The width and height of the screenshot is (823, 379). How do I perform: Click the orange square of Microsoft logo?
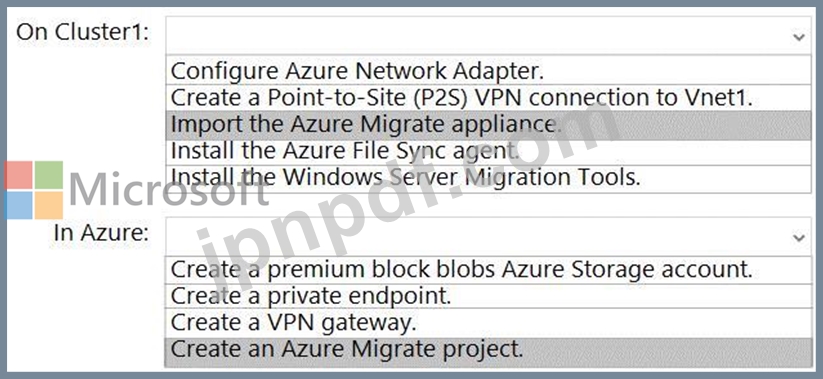click(x=49, y=205)
